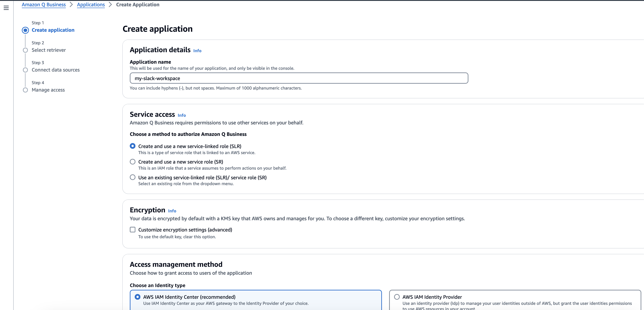
Task: Select AWS IAM Identity Center radio option
Action: 137,297
